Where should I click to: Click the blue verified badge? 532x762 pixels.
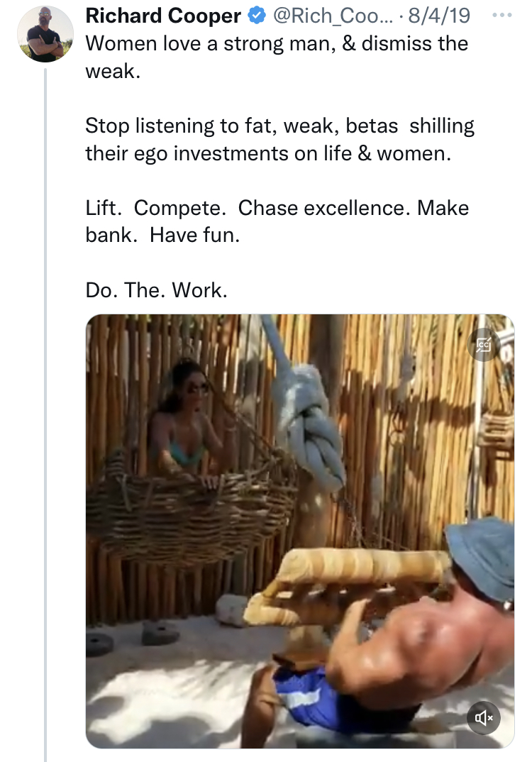[x=256, y=15]
